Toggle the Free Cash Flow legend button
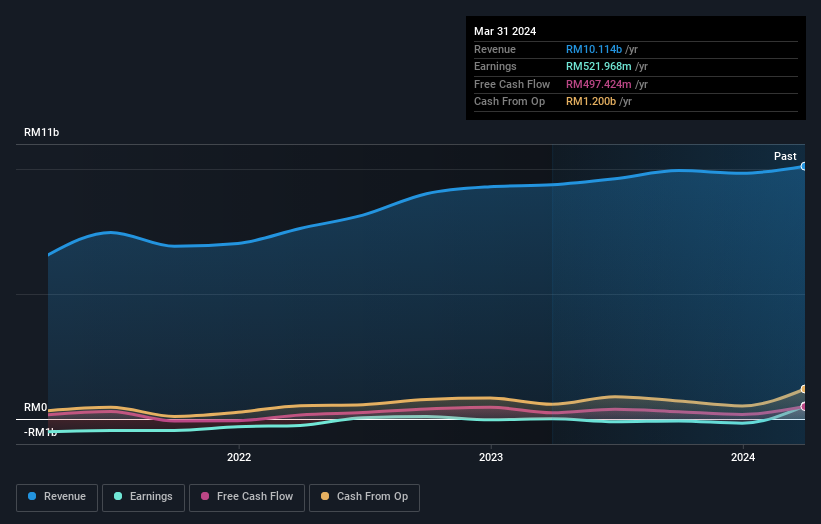 pos(247,497)
